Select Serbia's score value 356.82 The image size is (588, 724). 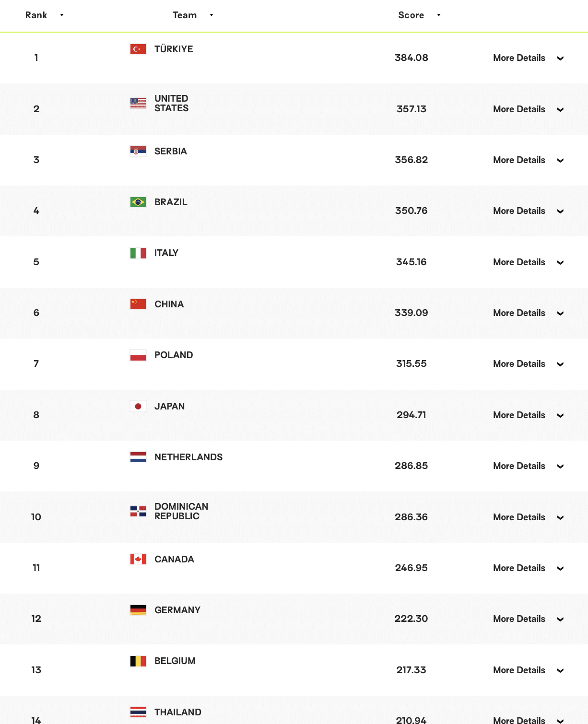tap(411, 160)
